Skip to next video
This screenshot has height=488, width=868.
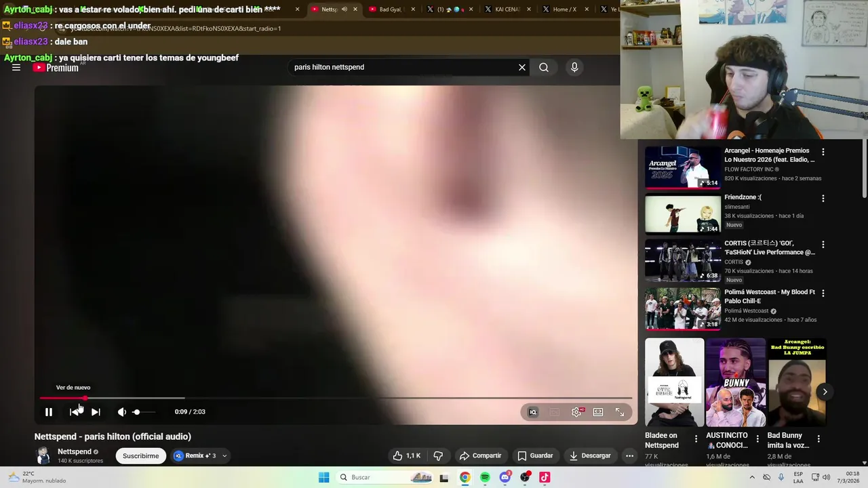coord(96,412)
